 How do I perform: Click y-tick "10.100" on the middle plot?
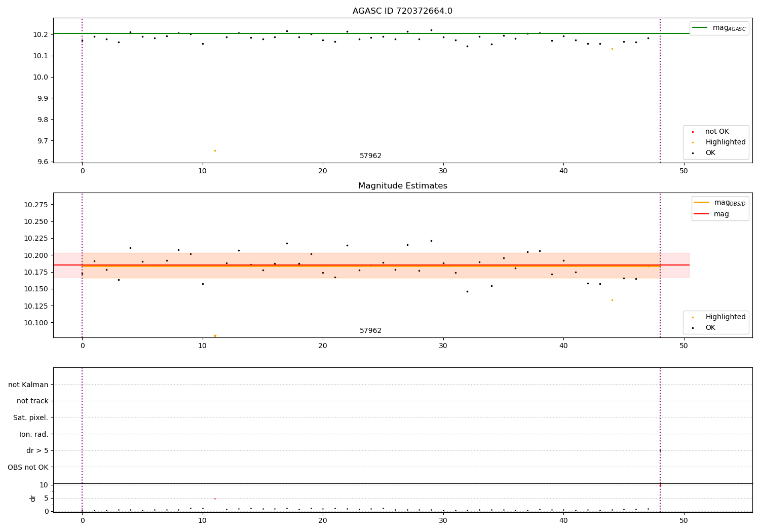pos(36,323)
